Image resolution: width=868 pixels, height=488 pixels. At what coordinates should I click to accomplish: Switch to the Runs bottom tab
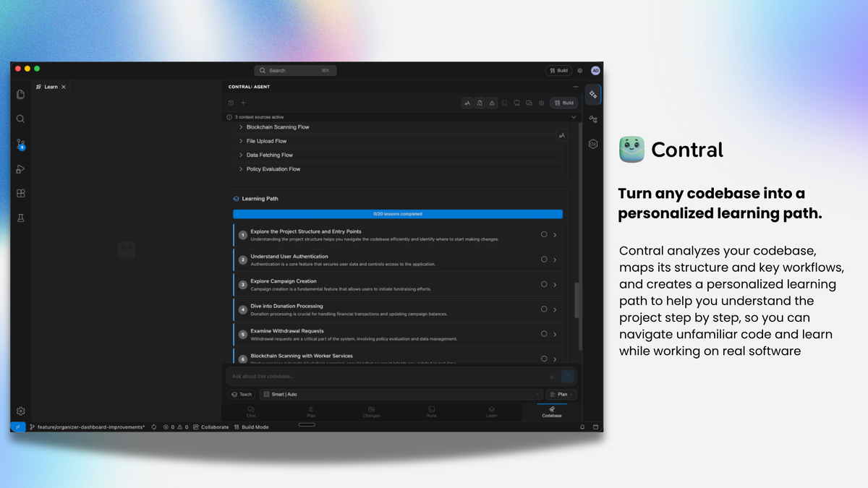(431, 412)
